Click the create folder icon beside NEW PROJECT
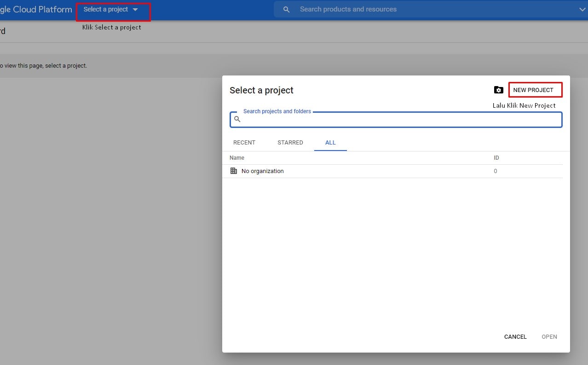Image resolution: width=588 pixels, height=365 pixels. (x=499, y=90)
